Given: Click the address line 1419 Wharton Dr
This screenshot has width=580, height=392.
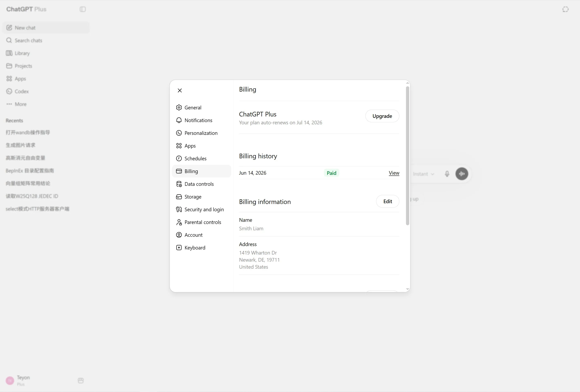Looking at the screenshot, I should (258, 253).
